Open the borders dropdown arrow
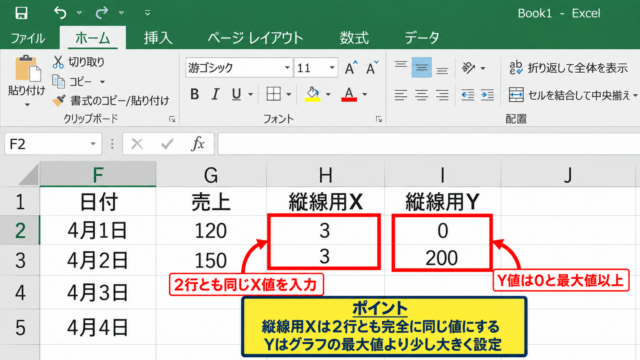 click(x=289, y=95)
